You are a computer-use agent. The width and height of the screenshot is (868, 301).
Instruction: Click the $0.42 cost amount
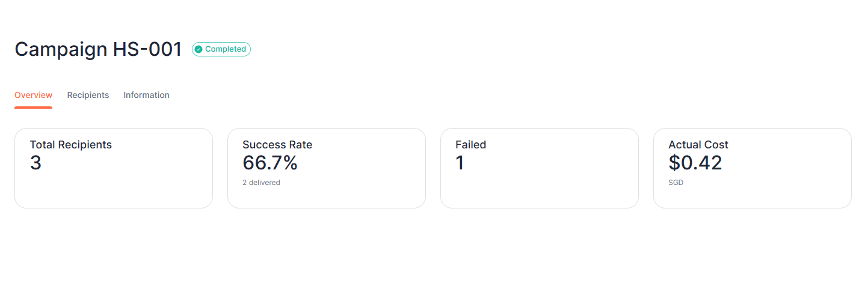pos(695,163)
